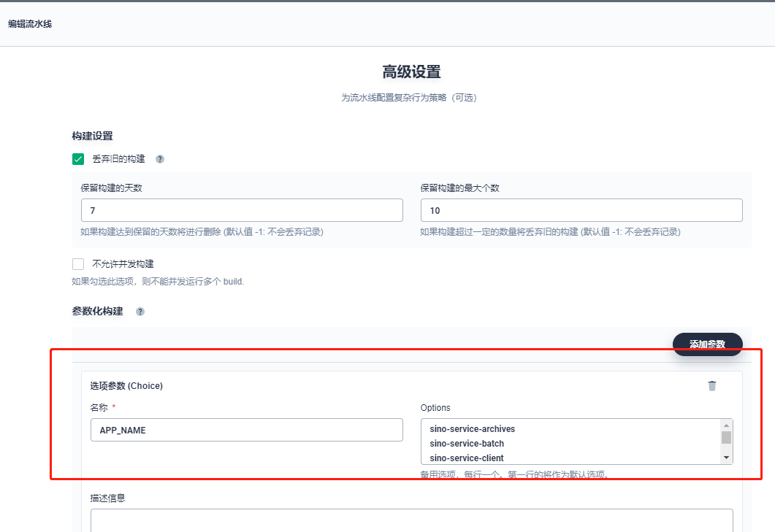
Task: Click the 参数化构建 section heading
Action: 97,311
